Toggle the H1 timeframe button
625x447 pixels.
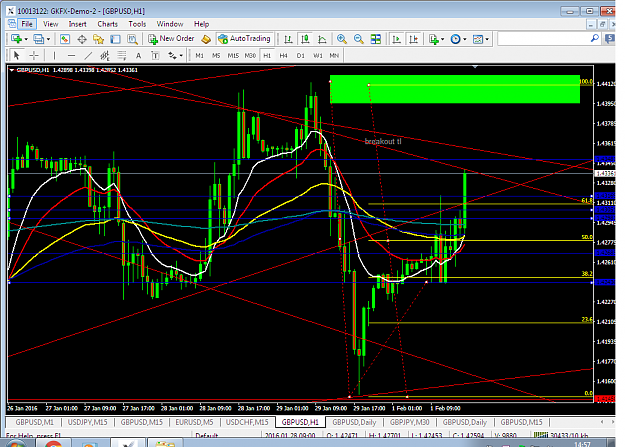point(267,55)
